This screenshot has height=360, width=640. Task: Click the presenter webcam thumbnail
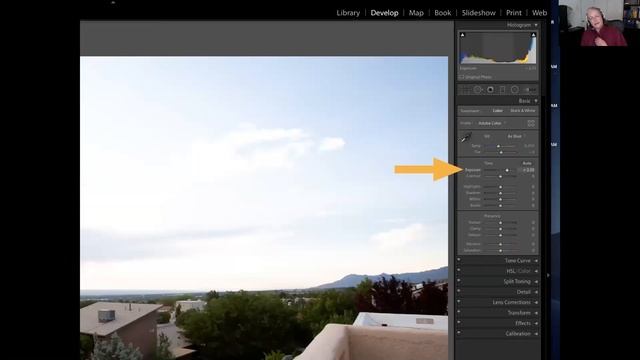coord(599,23)
